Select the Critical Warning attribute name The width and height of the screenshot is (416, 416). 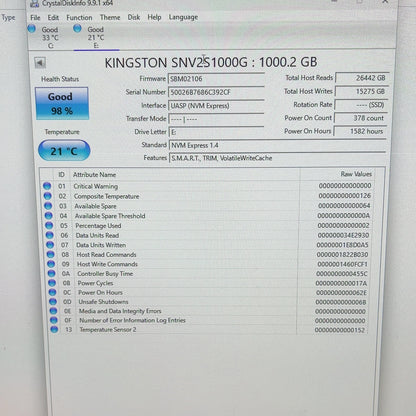pyautogui.click(x=96, y=186)
